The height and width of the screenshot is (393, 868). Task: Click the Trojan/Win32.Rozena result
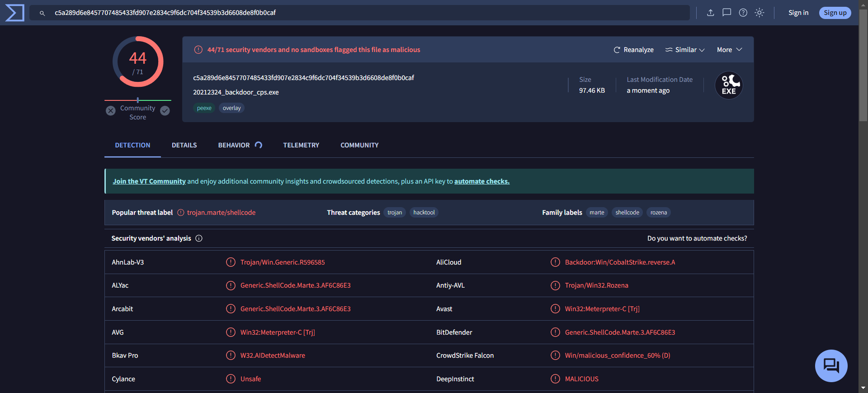(596, 285)
